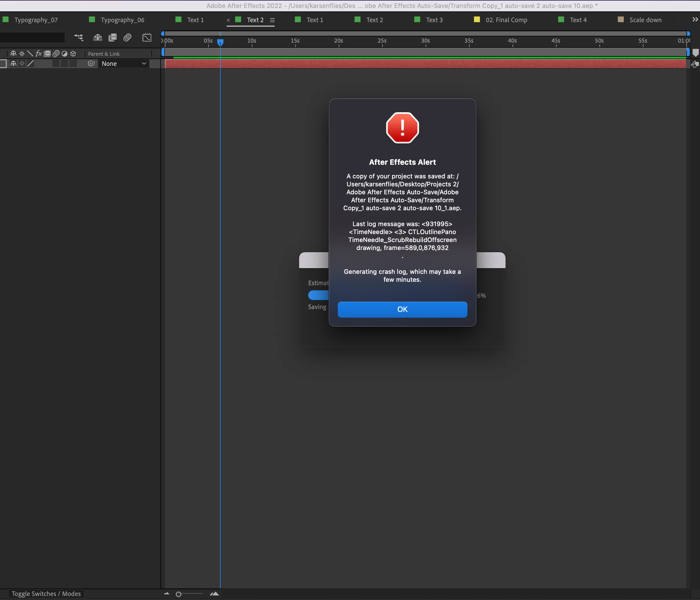Viewport: 700px width, 600px height.
Task: Switch to the 02. Final Comp tab
Action: 506,20
